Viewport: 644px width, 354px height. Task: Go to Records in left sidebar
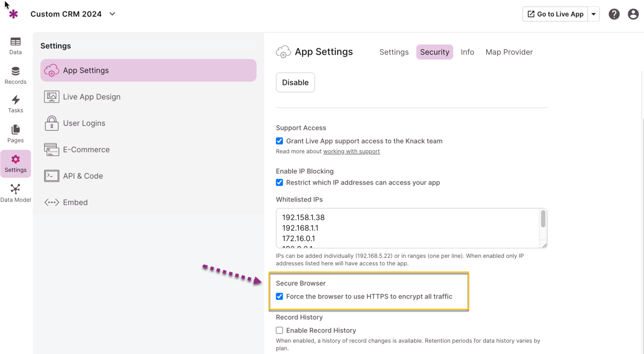15,75
